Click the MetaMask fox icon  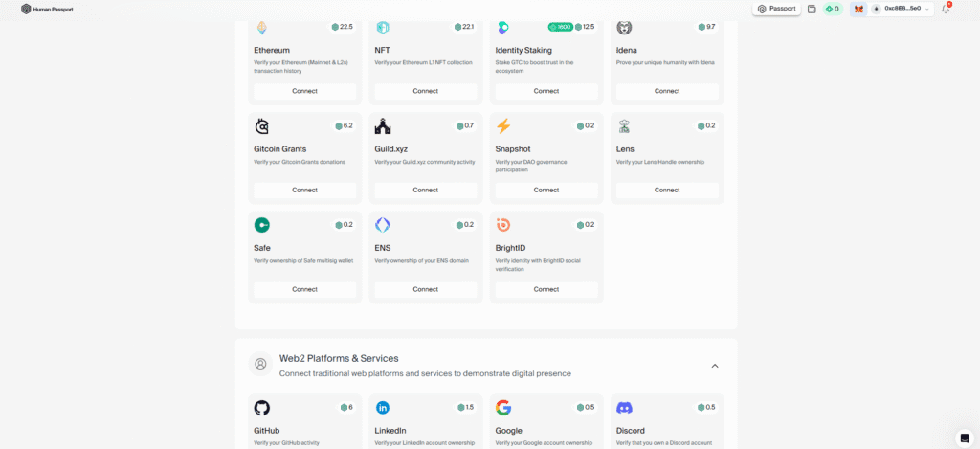(x=858, y=9)
